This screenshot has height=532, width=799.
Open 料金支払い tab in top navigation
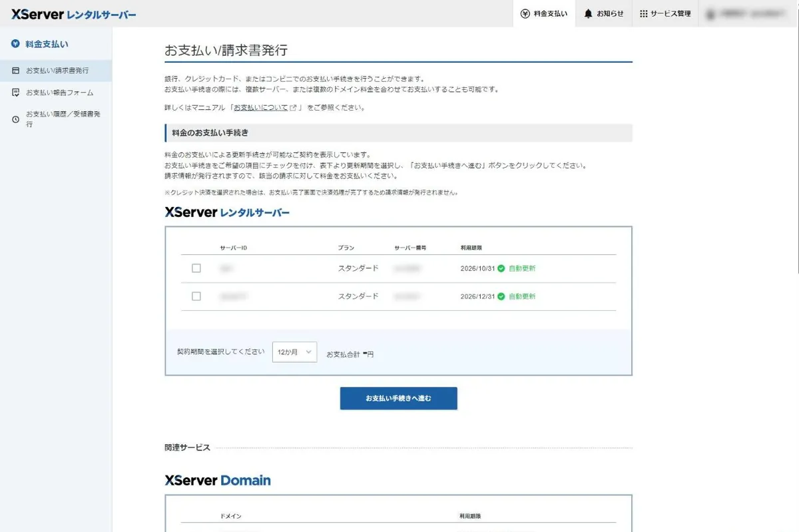(x=545, y=13)
